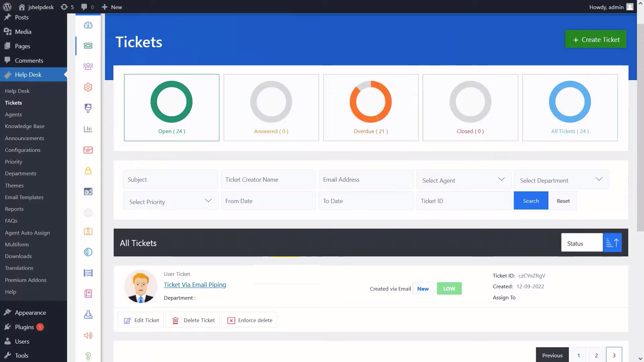Open the purple agents group icon

88,66
